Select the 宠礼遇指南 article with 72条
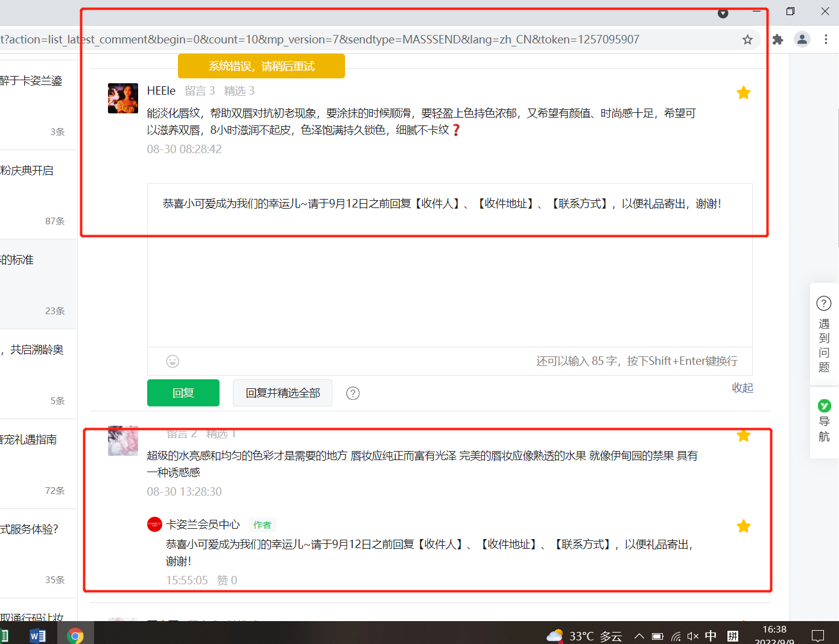Screen dimensions: 839x644 (x=39, y=464)
